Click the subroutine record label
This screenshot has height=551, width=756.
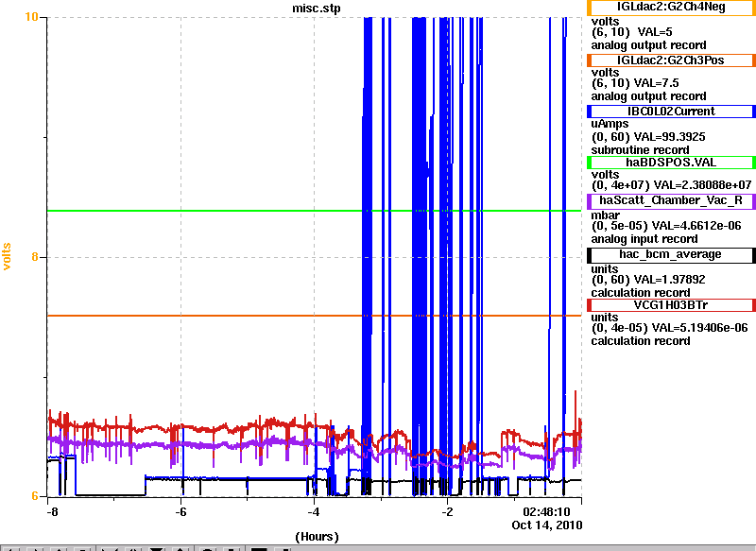click(640, 150)
